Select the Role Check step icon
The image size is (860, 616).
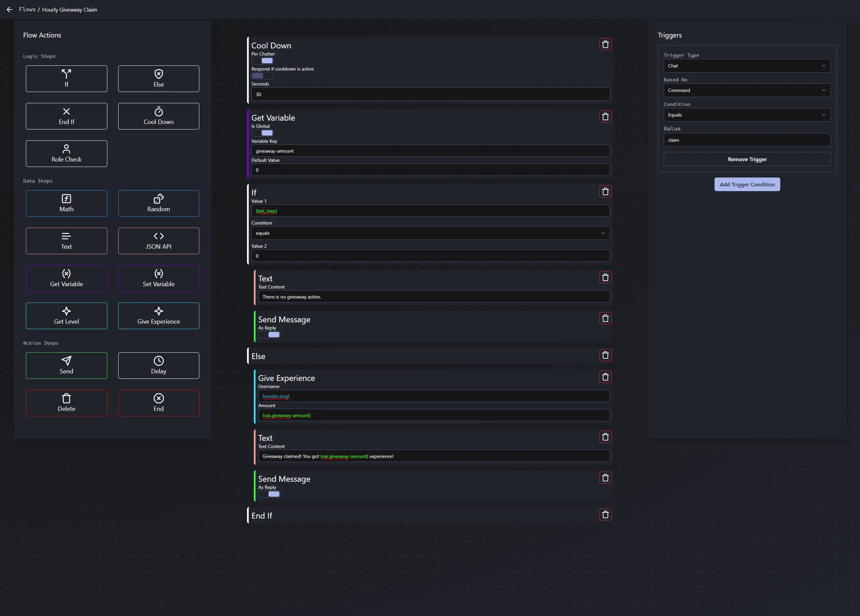(x=66, y=149)
